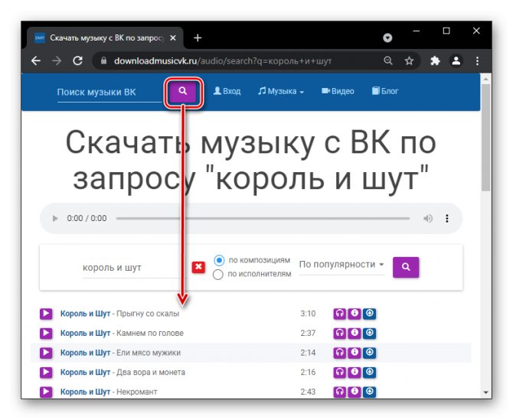The height and width of the screenshot is (420, 513).
Task: Open Chrome's three-dot menu
Action: pos(477,60)
